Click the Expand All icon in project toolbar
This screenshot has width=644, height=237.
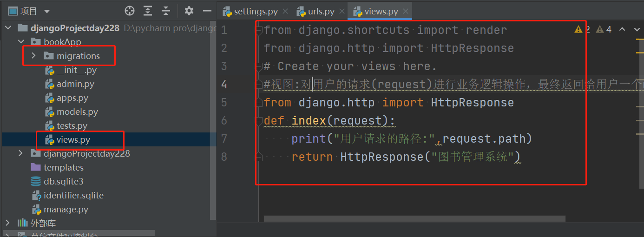tap(148, 11)
